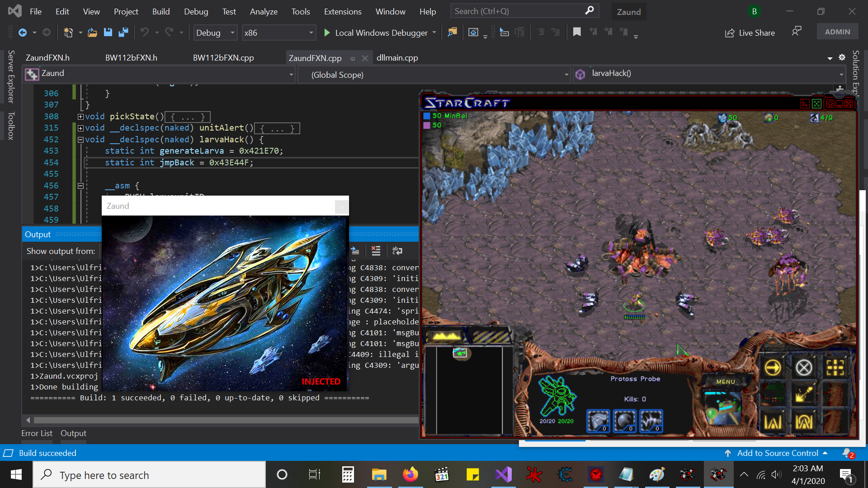
Task: Open the status bar notifications bell
Action: tap(847, 453)
